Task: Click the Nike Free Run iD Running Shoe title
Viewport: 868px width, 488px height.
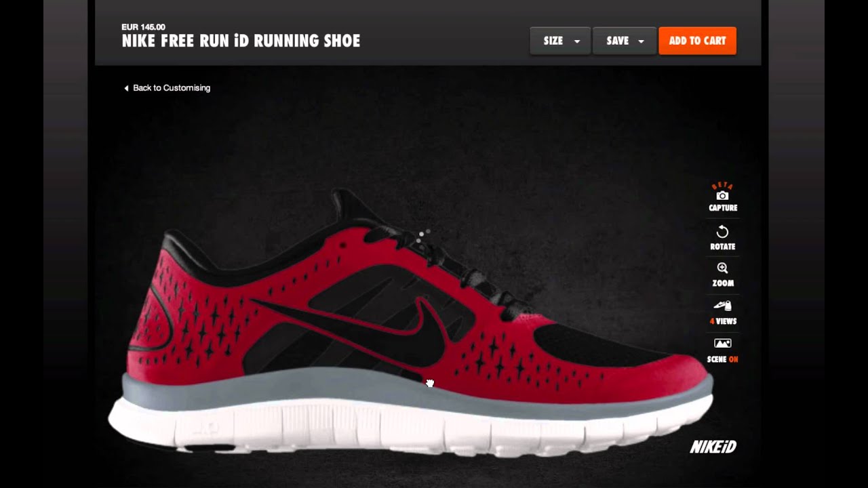Action: click(x=241, y=41)
